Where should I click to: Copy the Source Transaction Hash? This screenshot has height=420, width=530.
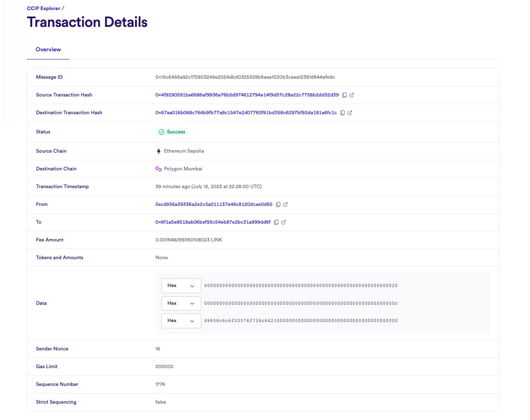tap(345, 95)
